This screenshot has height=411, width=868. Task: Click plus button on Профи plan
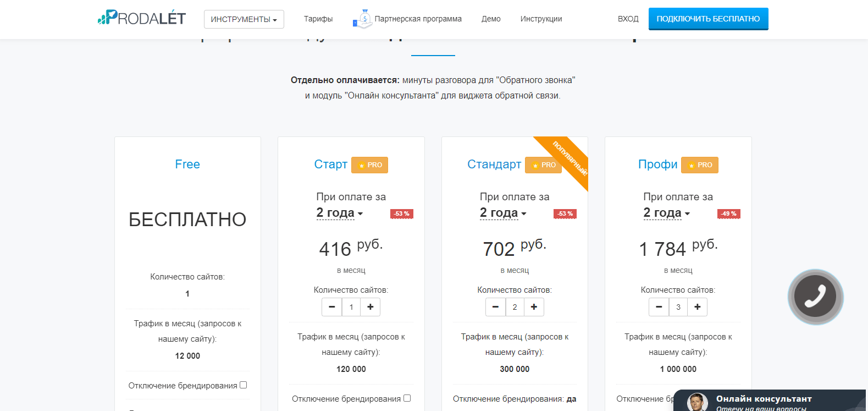pyautogui.click(x=698, y=307)
